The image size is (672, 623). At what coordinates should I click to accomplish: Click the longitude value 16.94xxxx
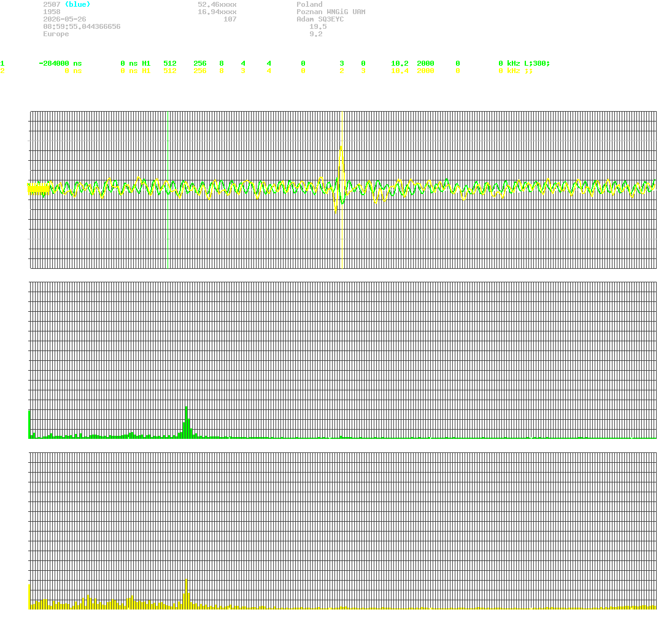(217, 12)
